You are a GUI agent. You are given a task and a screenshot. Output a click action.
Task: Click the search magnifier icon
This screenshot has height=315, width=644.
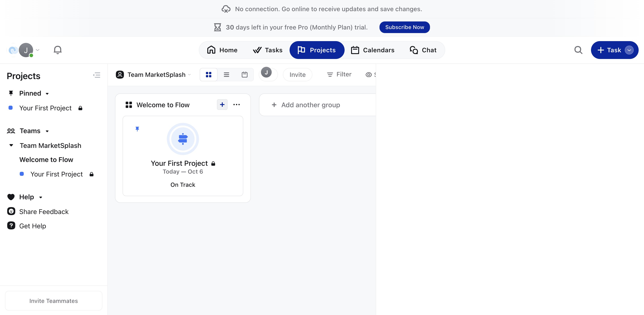tap(578, 50)
